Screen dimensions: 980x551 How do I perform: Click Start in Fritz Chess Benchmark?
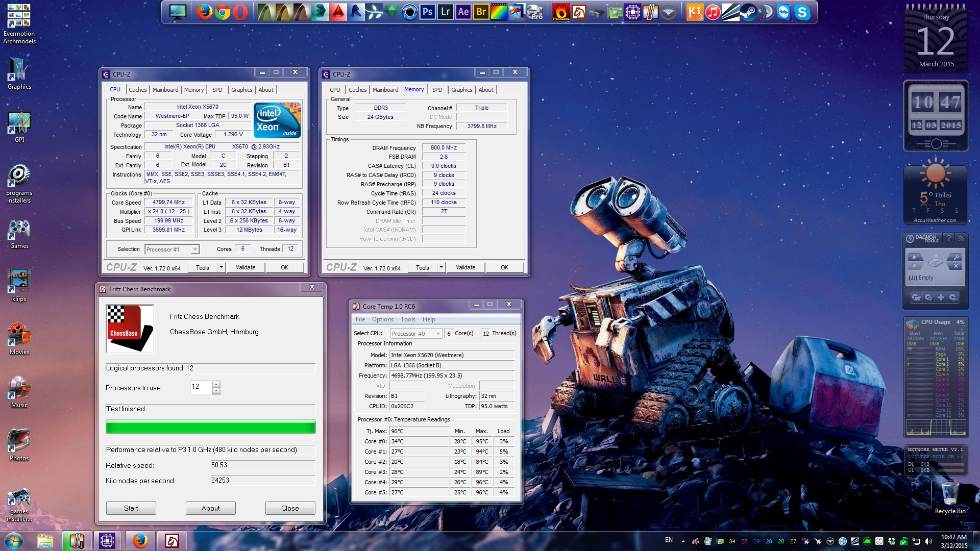[131, 508]
